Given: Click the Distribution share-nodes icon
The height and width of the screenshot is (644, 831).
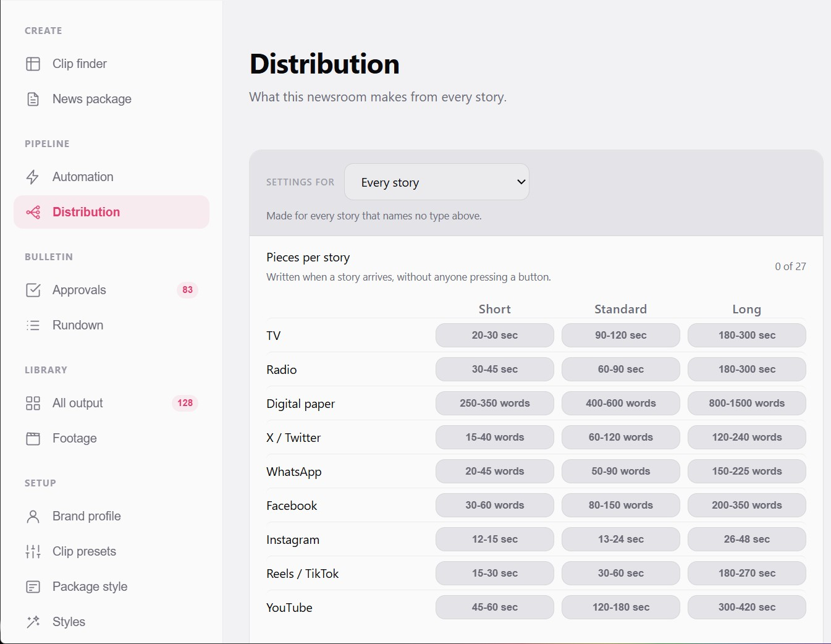Looking at the screenshot, I should pos(33,212).
